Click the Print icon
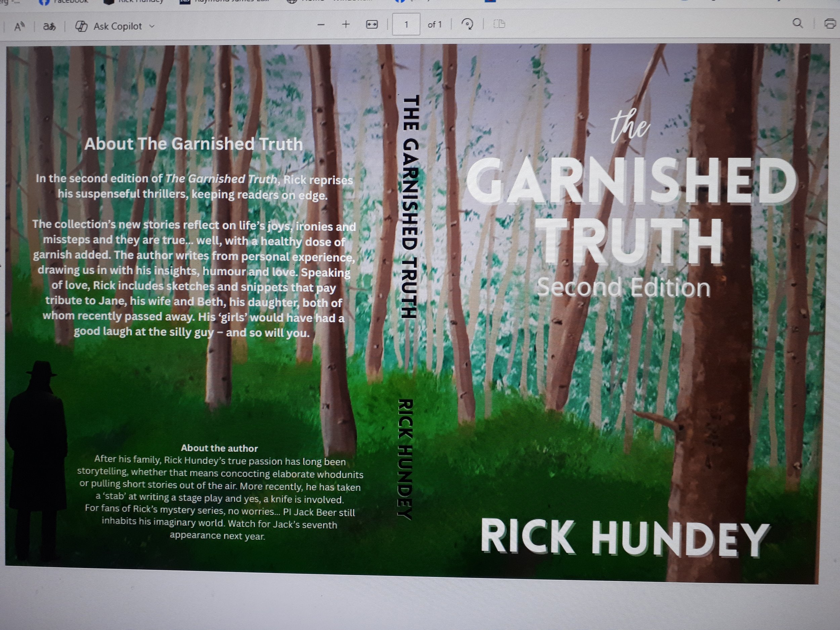The width and height of the screenshot is (840, 630). pos(830,24)
